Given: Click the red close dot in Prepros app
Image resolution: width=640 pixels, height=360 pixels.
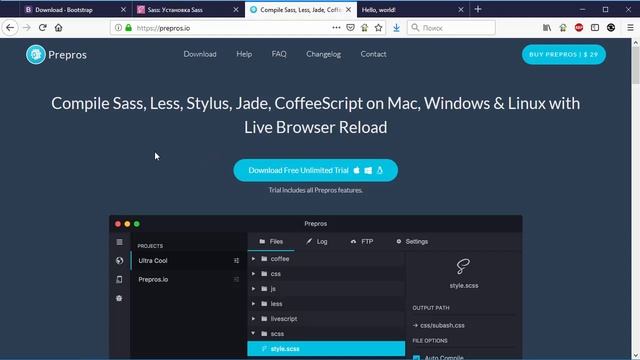Looking at the screenshot, I should pos(118,224).
